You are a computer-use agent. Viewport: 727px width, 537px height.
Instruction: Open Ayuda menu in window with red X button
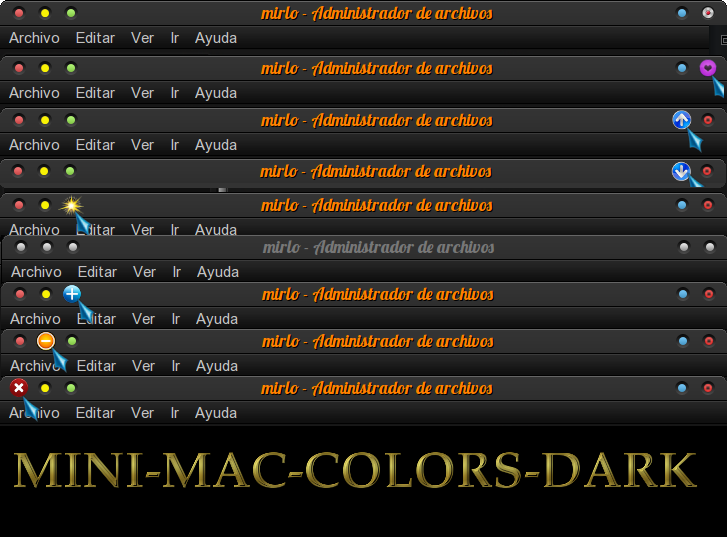tap(216, 413)
